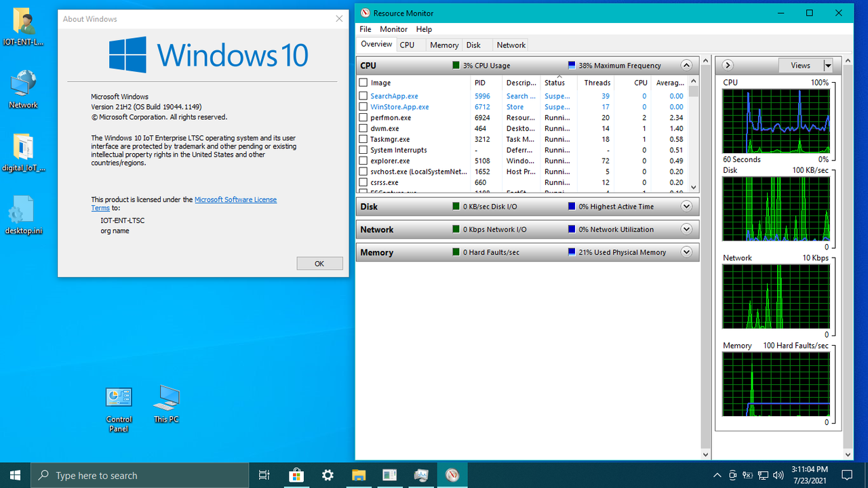Click the green Disk I/O indicator square

[x=456, y=207]
